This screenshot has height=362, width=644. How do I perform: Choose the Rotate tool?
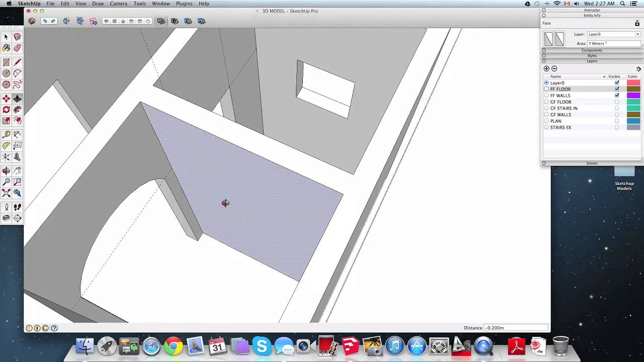pyautogui.click(x=6, y=110)
